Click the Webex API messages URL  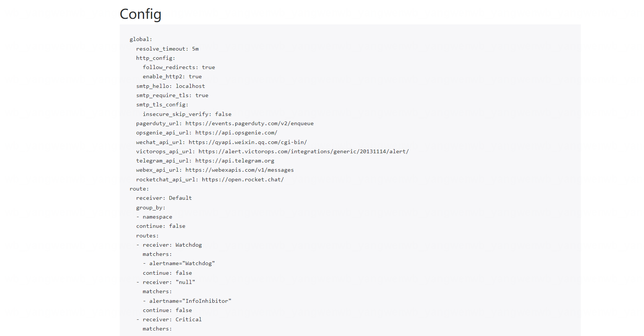pyautogui.click(x=239, y=170)
